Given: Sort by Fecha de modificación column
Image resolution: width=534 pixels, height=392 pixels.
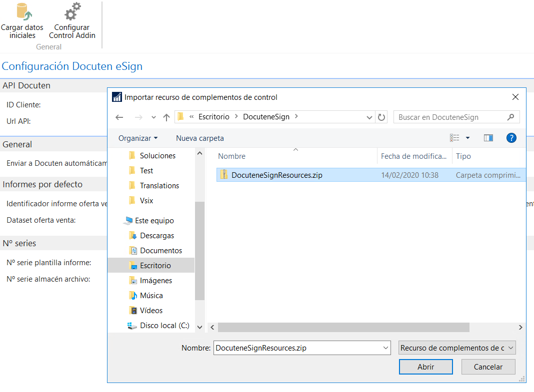Looking at the screenshot, I should pyautogui.click(x=414, y=156).
